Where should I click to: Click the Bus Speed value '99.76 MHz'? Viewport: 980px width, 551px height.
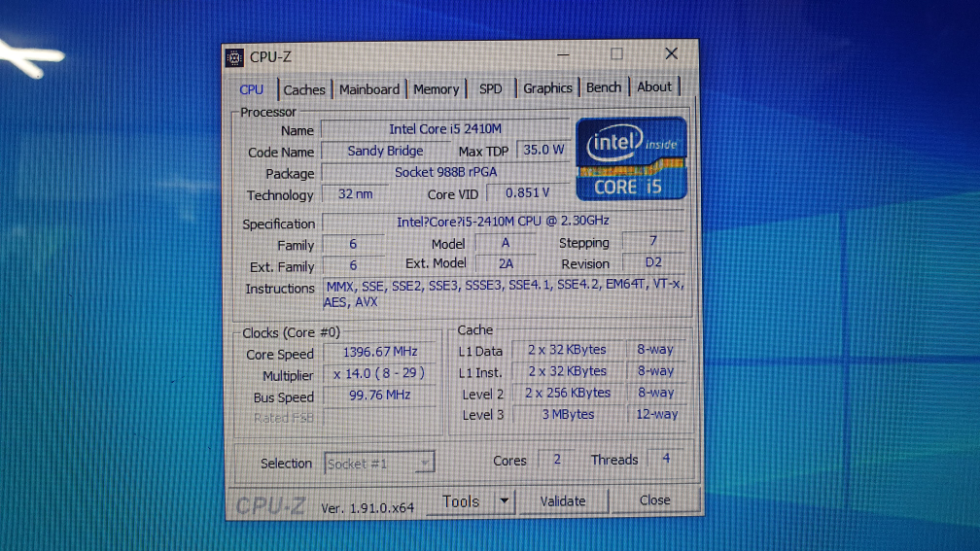click(379, 395)
